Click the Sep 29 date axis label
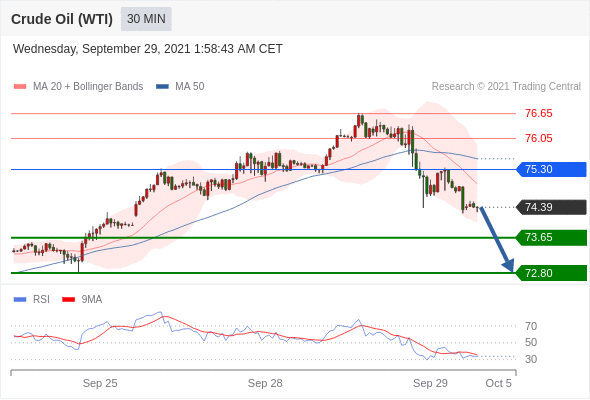Screen dimensions: 590x400 tap(430, 383)
